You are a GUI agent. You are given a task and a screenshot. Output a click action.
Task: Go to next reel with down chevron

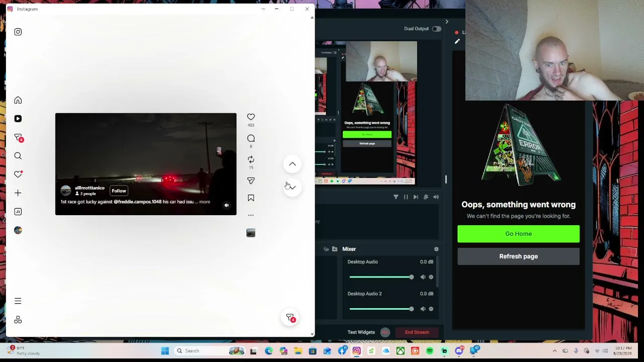(292, 187)
